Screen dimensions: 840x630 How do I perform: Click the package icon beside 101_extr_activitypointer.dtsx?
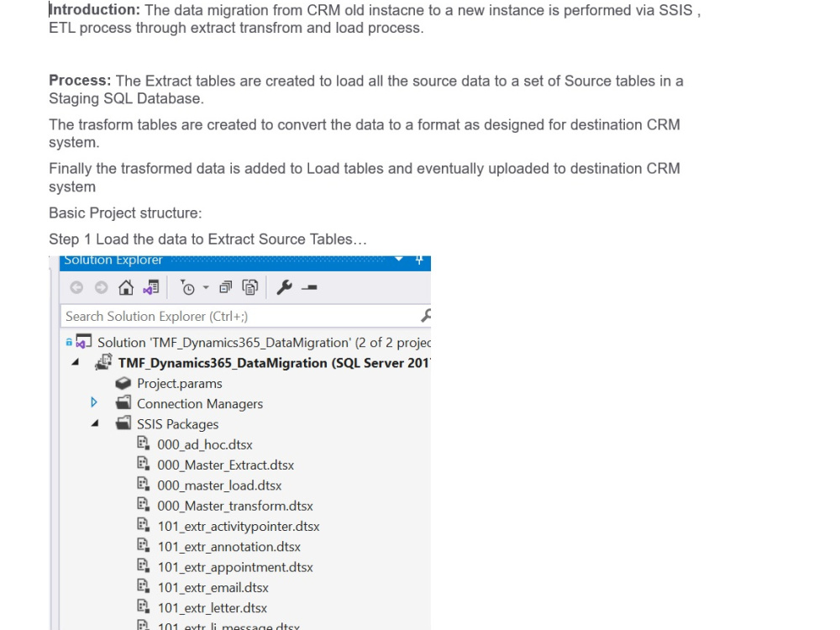144,524
